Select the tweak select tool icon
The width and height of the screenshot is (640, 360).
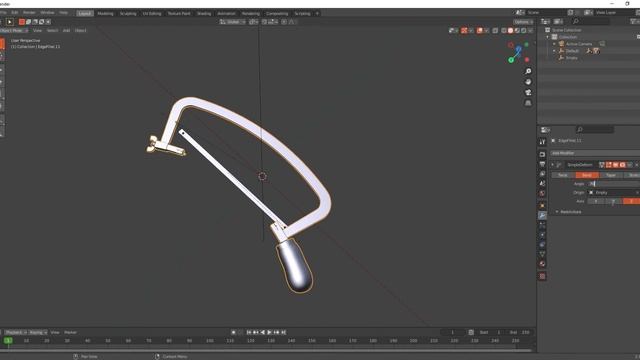pos(10,22)
